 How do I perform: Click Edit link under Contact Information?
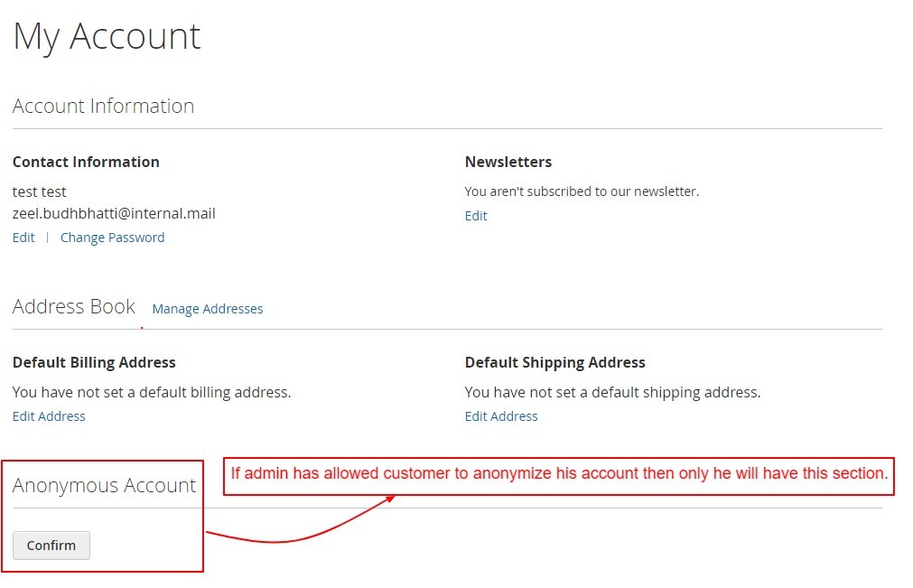coord(23,238)
